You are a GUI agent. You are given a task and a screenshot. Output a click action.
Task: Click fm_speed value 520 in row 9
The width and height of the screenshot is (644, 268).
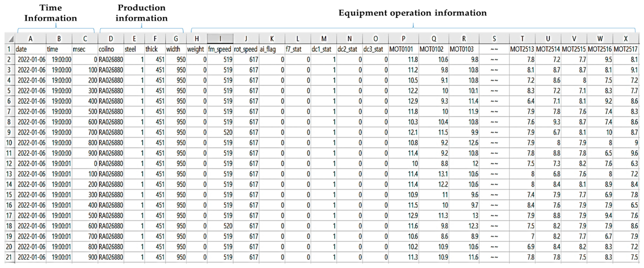pyautogui.click(x=220, y=132)
